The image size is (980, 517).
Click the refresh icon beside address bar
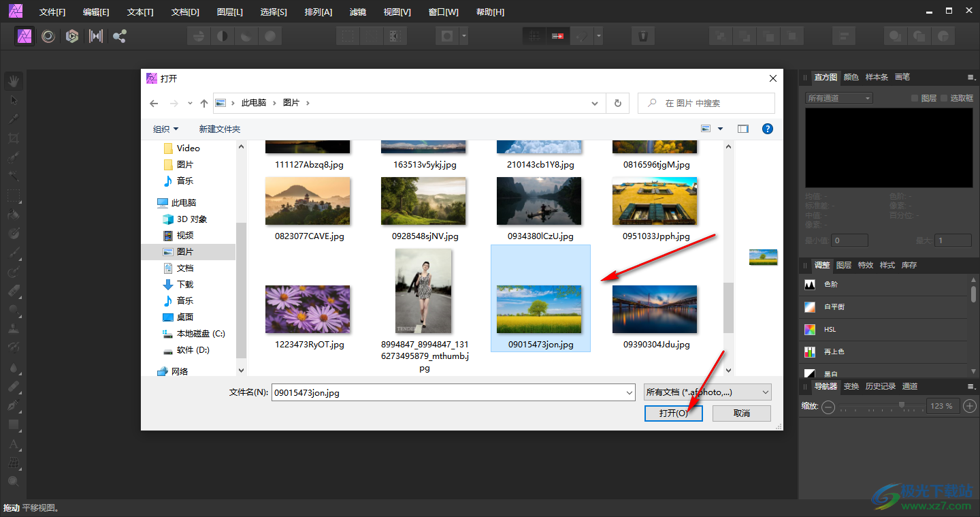pos(617,104)
